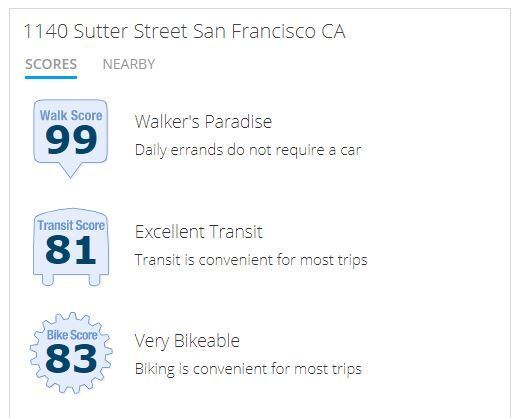Click the Transit Score bus badge

pos(71,247)
